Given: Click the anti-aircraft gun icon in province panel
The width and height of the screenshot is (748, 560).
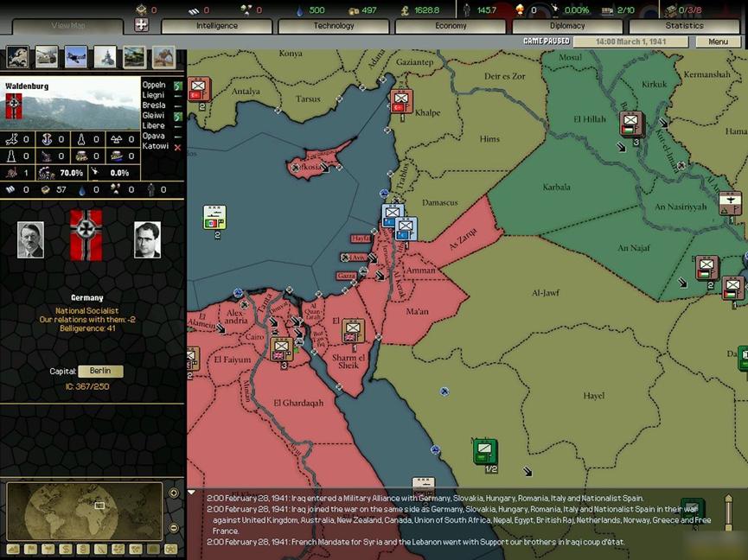Looking at the screenshot, I should click(x=47, y=156).
